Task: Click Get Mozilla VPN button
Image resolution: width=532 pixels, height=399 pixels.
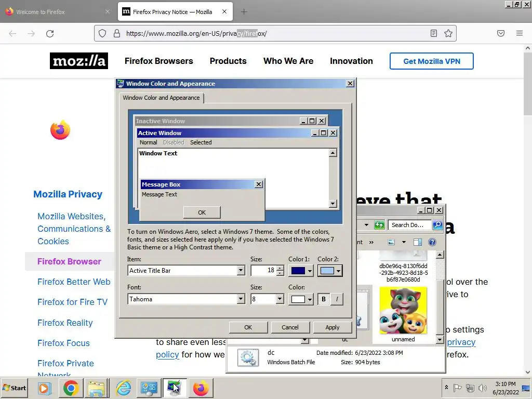Action: [x=432, y=61]
